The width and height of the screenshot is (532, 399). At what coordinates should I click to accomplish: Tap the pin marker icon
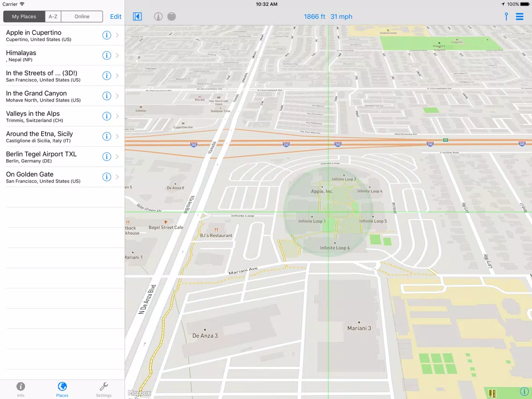(x=506, y=16)
